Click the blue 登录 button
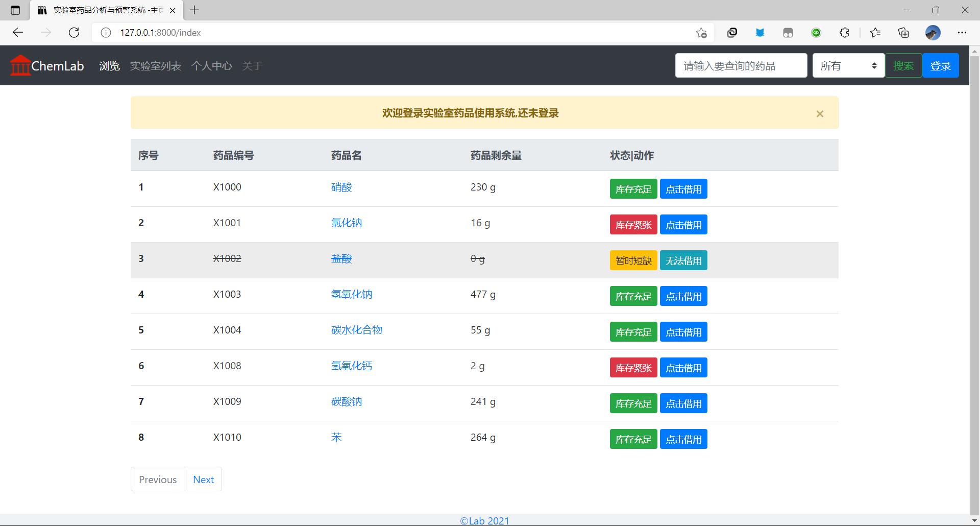The width and height of the screenshot is (980, 526). click(x=940, y=65)
